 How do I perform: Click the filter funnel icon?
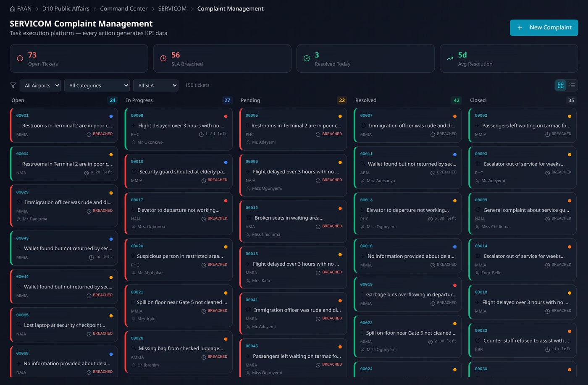point(13,85)
